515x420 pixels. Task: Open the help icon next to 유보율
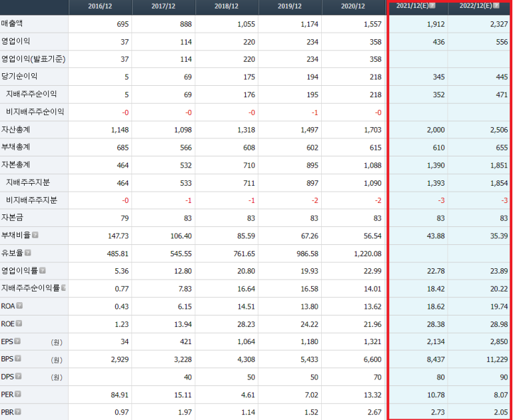click(28, 253)
